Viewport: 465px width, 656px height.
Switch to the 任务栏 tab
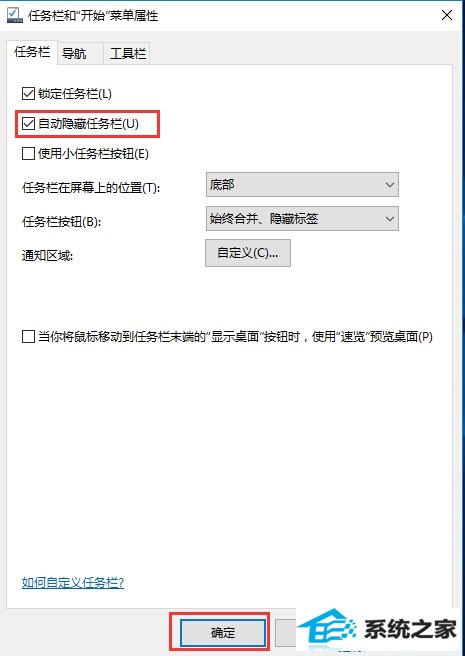click(x=32, y=52)
